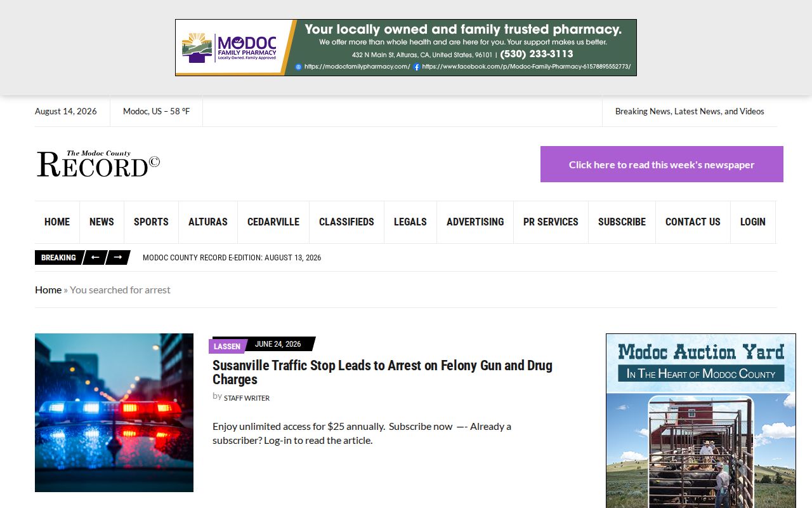
Task: Click the Modoc Family Pharmacy banner ad
Action: 406,48
